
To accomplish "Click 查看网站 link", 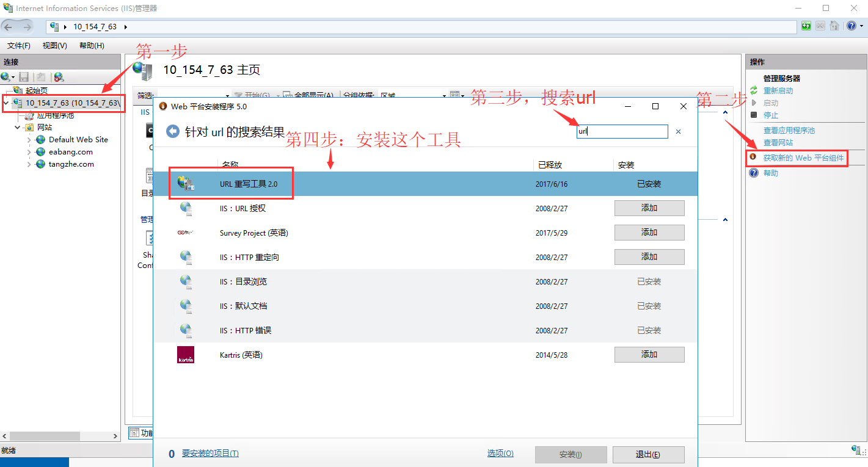I will tap(778, 142).
